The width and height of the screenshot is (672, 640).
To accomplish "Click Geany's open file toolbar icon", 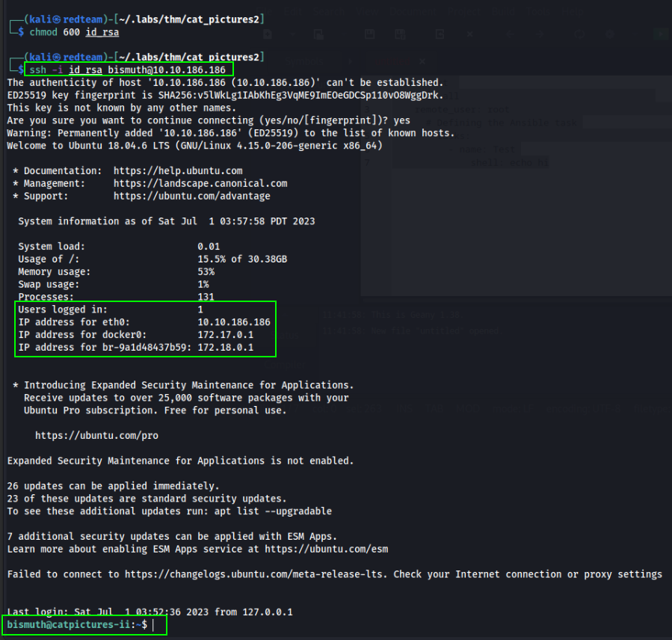I will [319, 34].
